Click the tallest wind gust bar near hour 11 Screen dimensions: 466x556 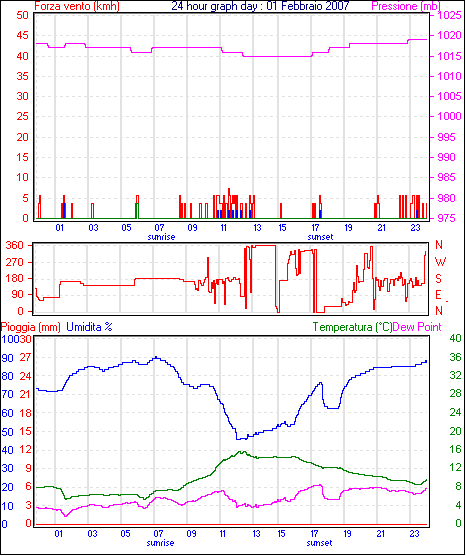pos(229,203)
